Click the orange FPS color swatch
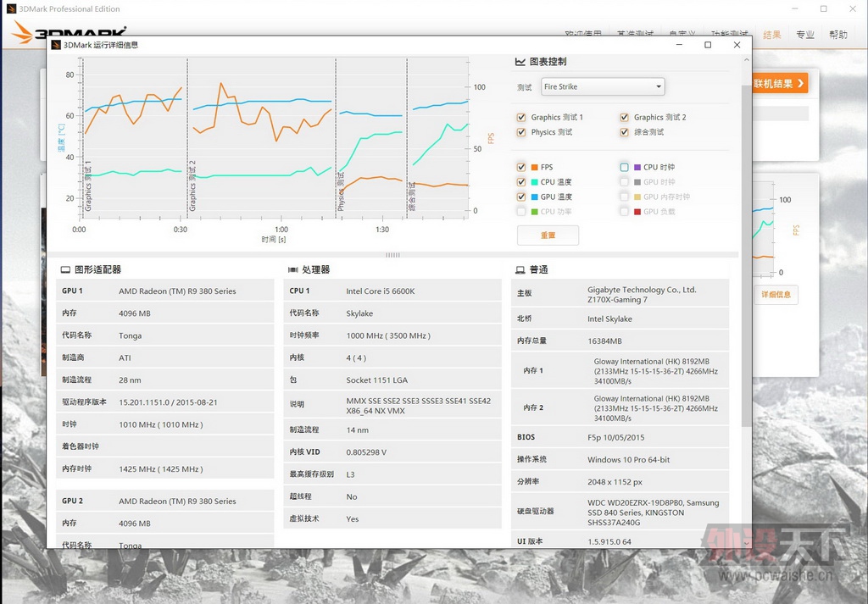Viewport: 868px width, 604px height. coord(534,167)
